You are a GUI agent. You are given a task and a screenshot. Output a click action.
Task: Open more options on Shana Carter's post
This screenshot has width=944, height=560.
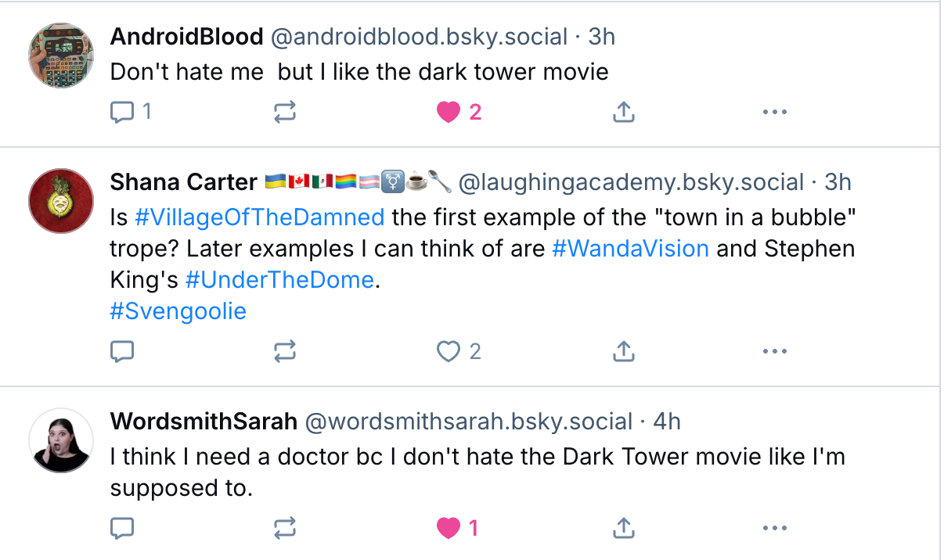[x=774, y=352]
